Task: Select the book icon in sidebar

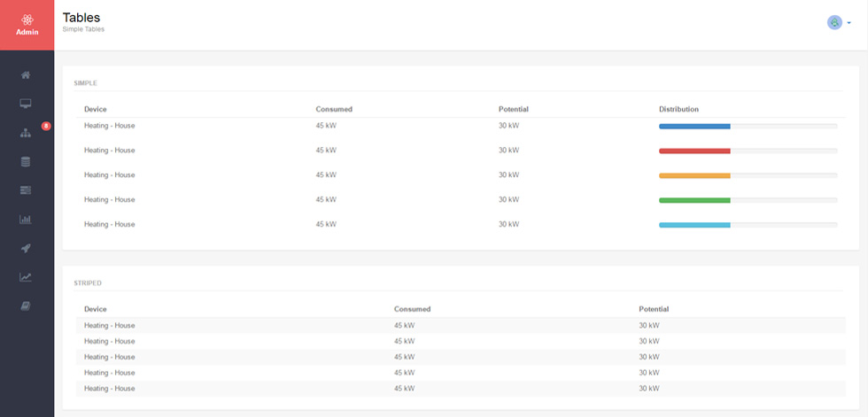Action: 26,305
